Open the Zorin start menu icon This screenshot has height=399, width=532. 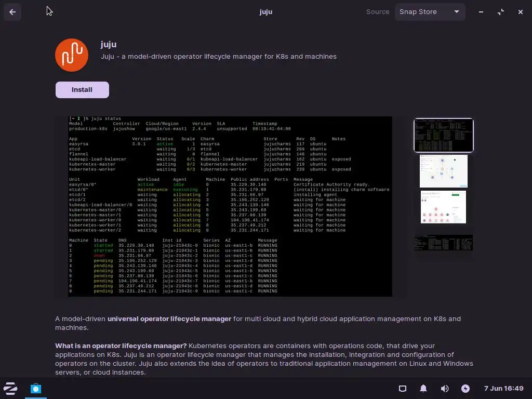tap(10, 389)
